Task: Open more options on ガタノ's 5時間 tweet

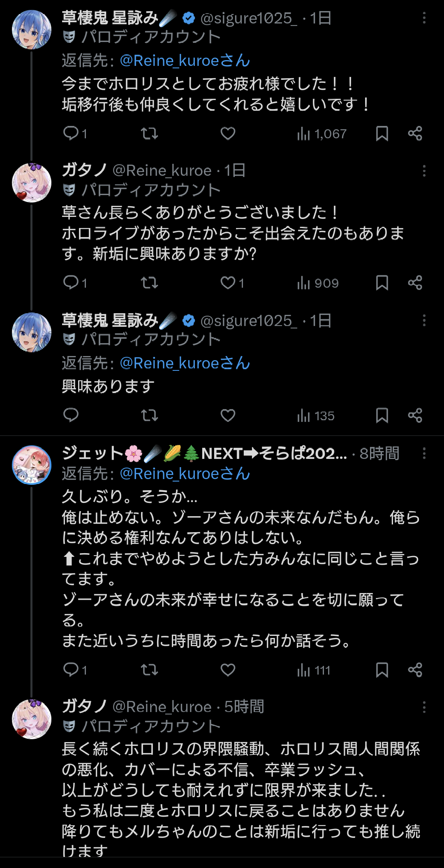Action: (x=424, y=707)
